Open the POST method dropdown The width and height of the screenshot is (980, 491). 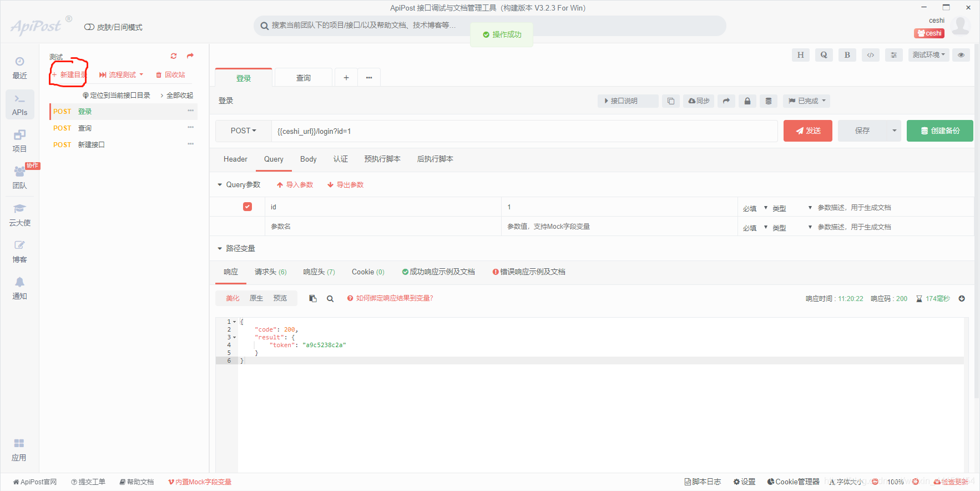[243, 131]
